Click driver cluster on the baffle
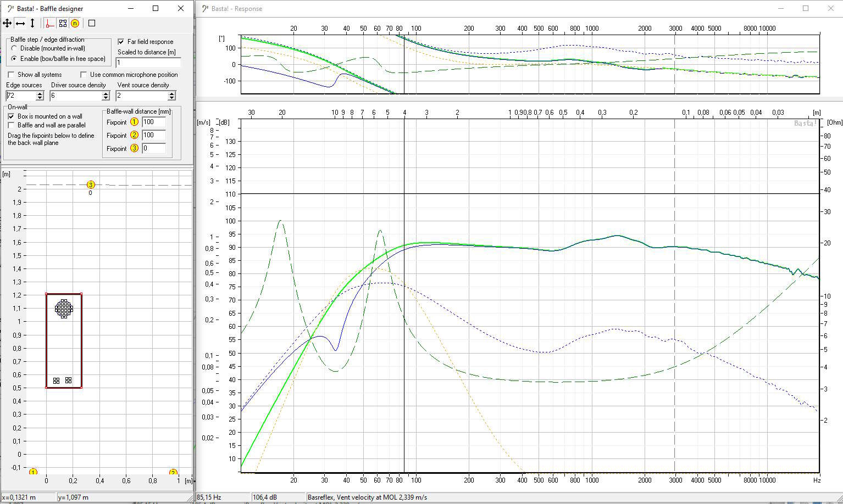 coord(64,309)
